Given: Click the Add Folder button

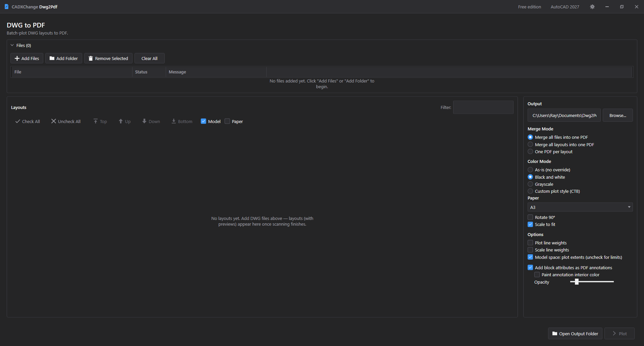Looking at the screenshot, I should (64, 58).
